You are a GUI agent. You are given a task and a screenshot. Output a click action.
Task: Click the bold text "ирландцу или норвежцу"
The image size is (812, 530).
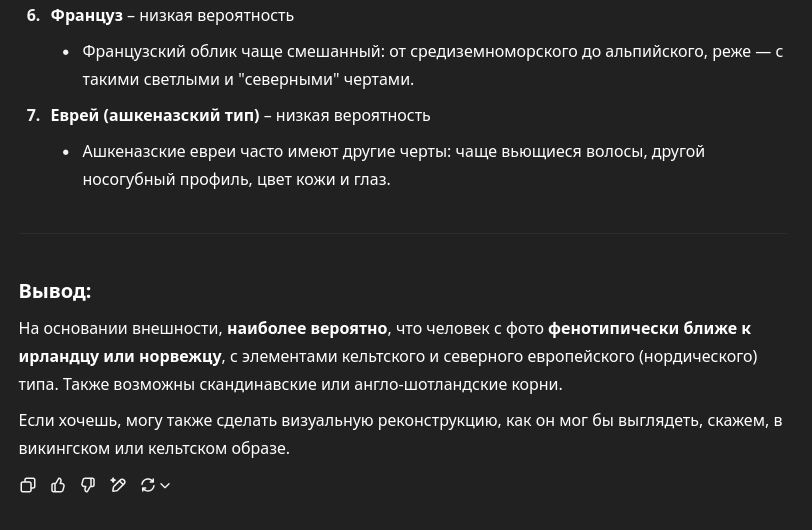(120, 356)
